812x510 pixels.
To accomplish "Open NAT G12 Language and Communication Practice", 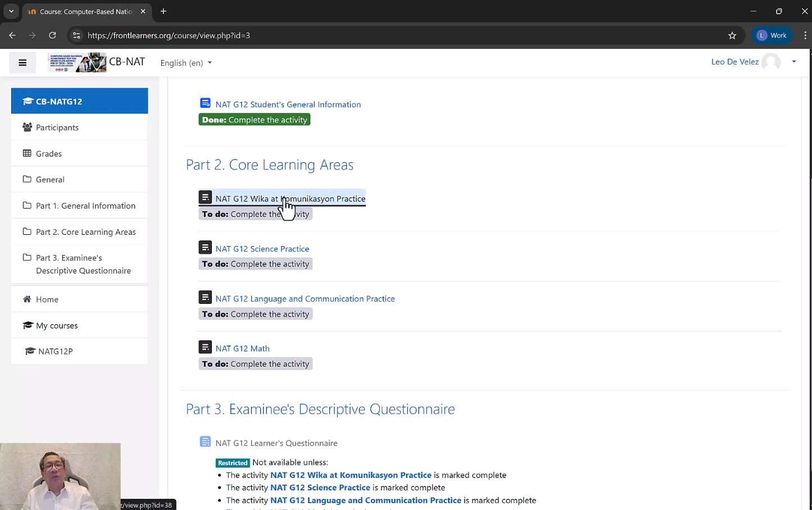I will [x=305, y=299].
